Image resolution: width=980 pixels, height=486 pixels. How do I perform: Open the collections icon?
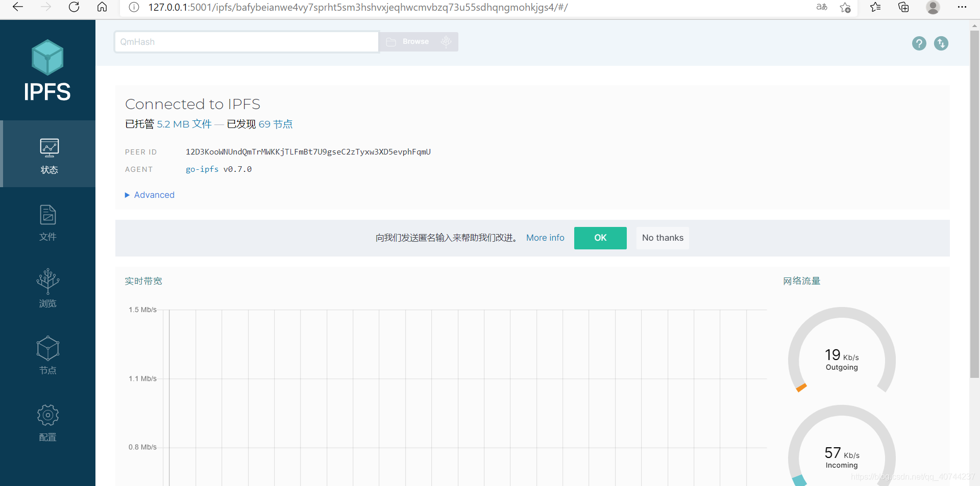(x=903, y=7)
